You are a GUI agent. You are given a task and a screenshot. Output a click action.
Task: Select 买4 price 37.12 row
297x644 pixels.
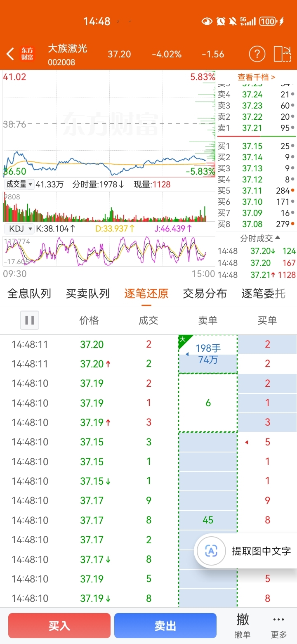tap(256, 180)
